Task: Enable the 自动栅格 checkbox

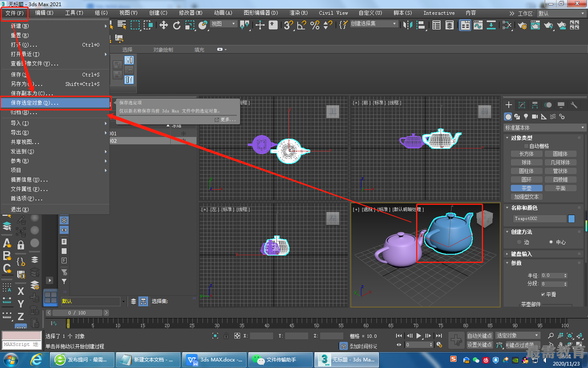Action: click(526, 146)
